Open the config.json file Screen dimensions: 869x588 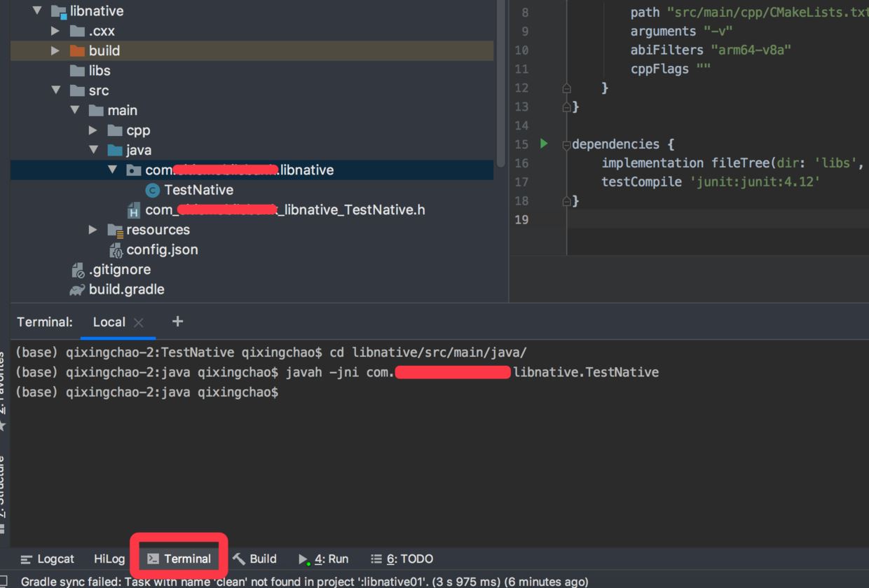pos(162,249)
